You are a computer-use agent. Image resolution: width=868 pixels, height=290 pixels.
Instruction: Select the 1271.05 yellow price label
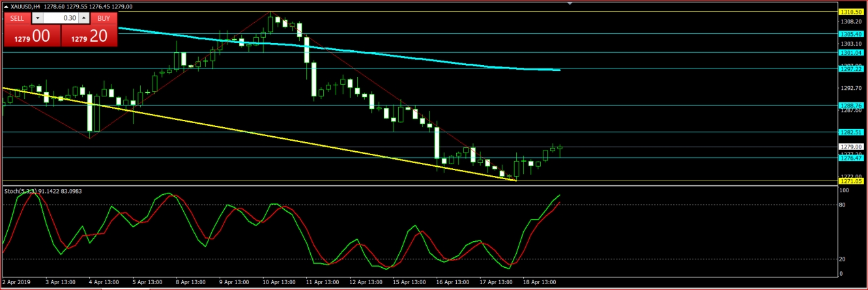pyautogui.click(x=850, y=181)
